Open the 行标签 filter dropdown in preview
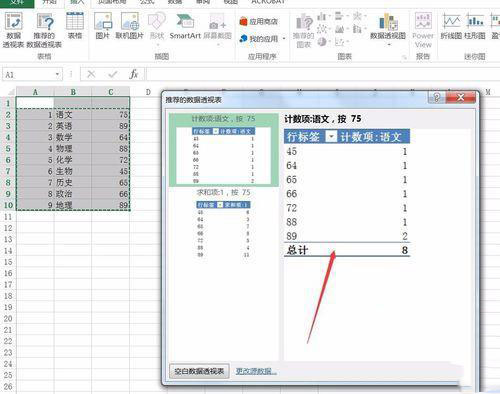This screenshot has width=500, height=394. pos(331,137)
